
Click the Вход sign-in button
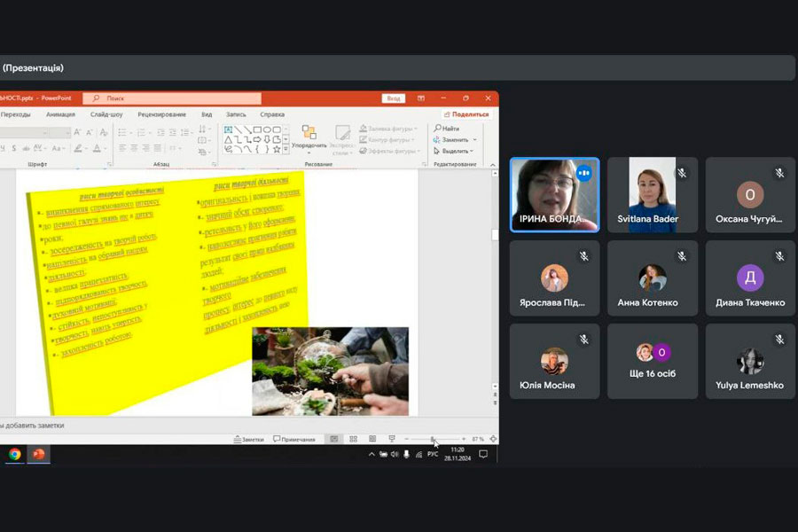[394, 98]
